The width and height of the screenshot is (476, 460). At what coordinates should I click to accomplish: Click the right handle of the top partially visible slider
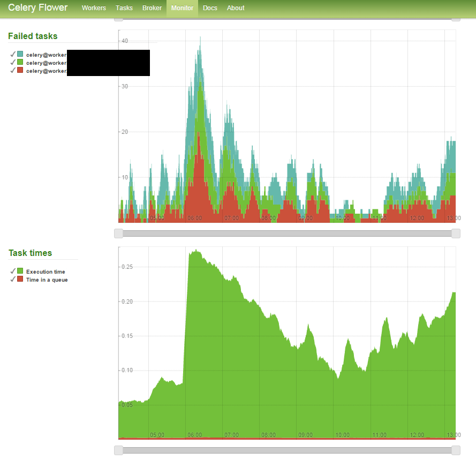coord(456,19)
